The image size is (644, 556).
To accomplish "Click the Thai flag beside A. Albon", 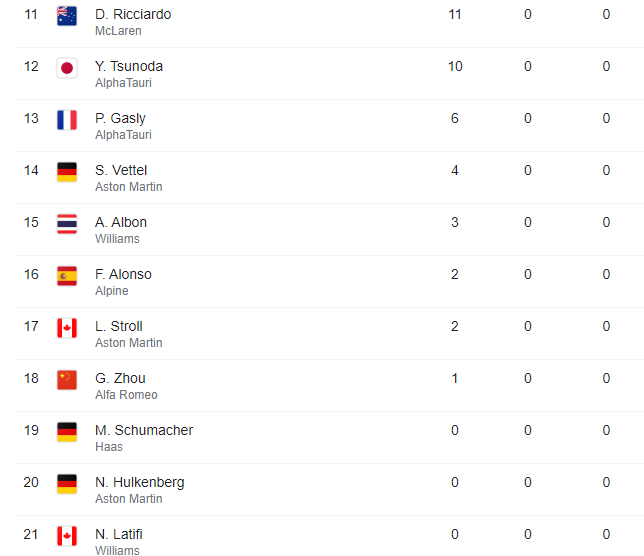I will [67, 224].
